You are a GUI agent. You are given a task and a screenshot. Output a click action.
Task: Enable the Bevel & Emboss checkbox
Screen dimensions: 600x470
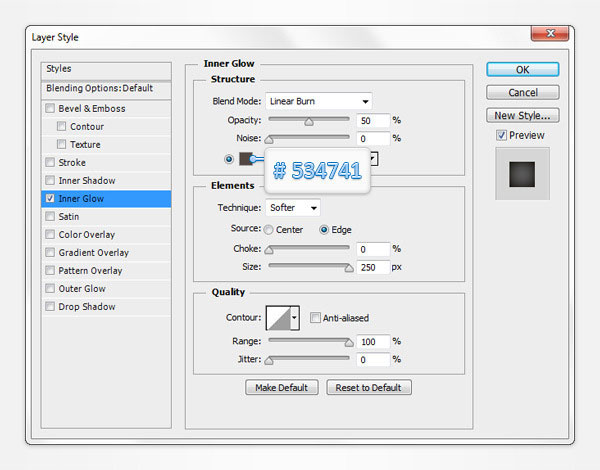(x=50, y=108)
